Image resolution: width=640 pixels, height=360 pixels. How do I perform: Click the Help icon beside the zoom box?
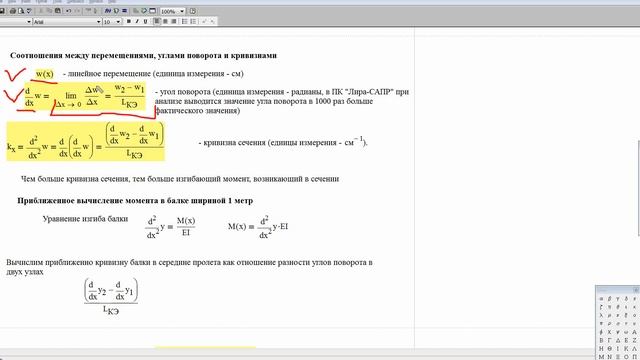193,11
